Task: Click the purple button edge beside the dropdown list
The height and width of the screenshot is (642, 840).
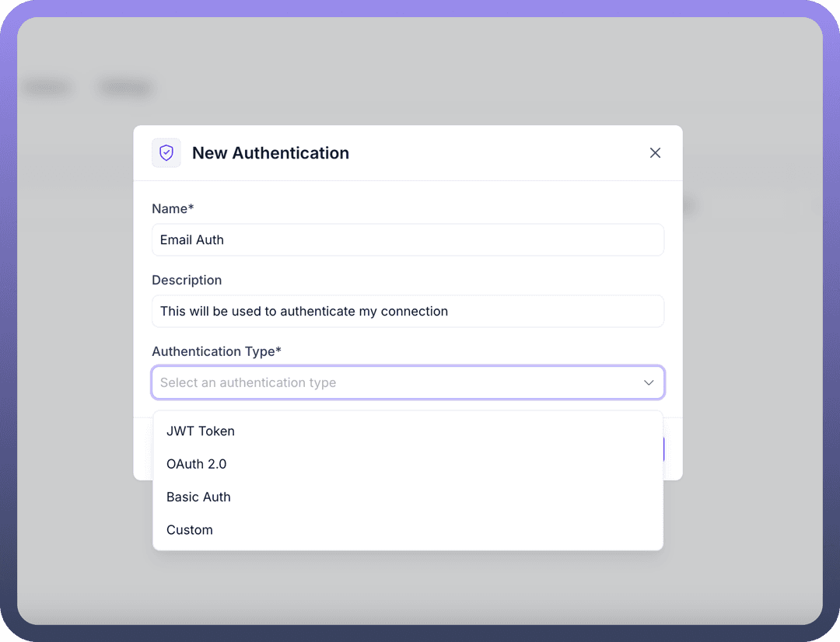Action: (x=663, y=449)
